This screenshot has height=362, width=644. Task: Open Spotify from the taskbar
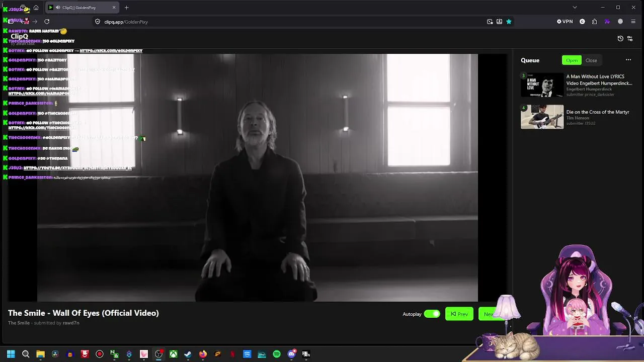pos(277,354)
